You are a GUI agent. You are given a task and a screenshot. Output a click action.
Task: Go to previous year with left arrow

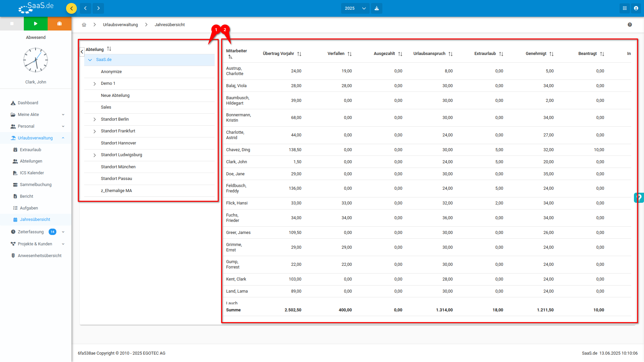(86, 8)
